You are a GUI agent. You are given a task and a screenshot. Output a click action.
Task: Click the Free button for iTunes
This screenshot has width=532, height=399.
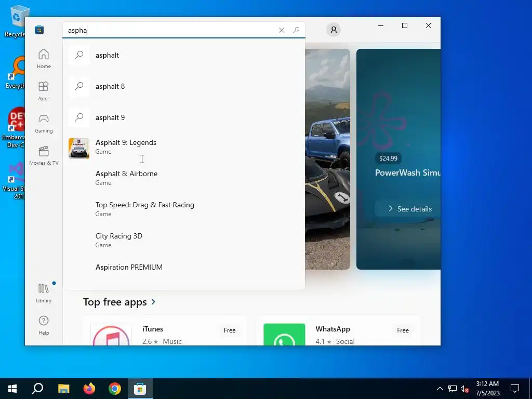(x=230, y=330)
